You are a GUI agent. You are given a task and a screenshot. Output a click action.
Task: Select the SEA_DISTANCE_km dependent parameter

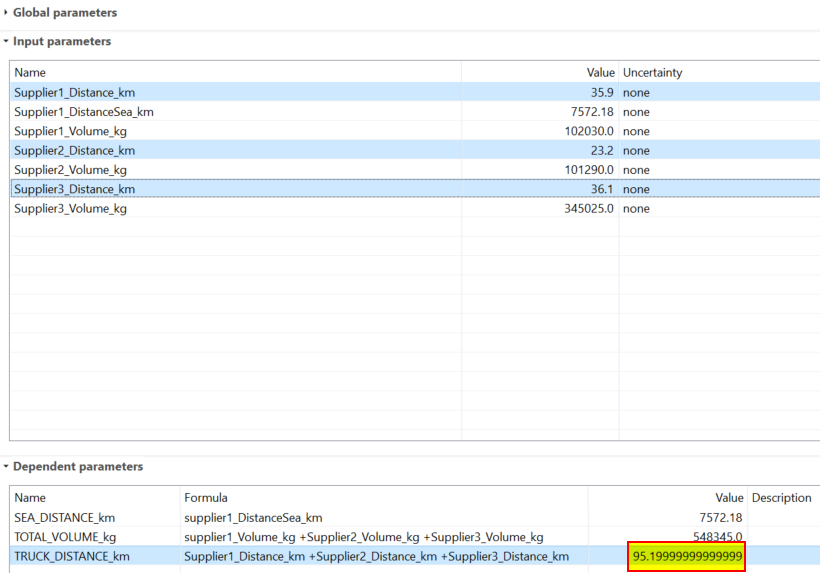65,518
